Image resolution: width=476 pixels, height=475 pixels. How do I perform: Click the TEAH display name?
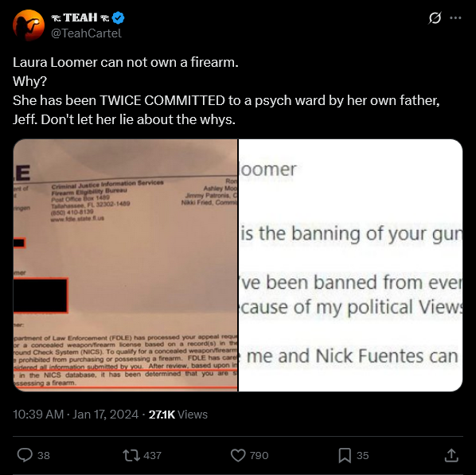(80, 18)
